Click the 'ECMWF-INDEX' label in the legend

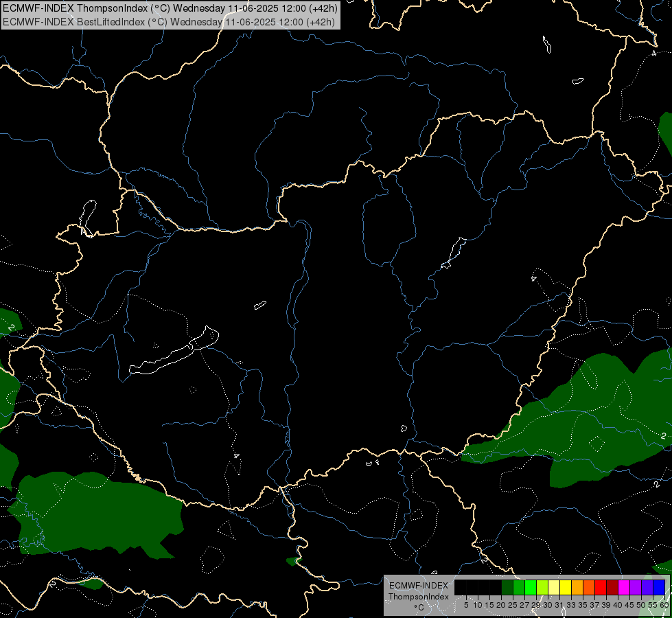419,586
